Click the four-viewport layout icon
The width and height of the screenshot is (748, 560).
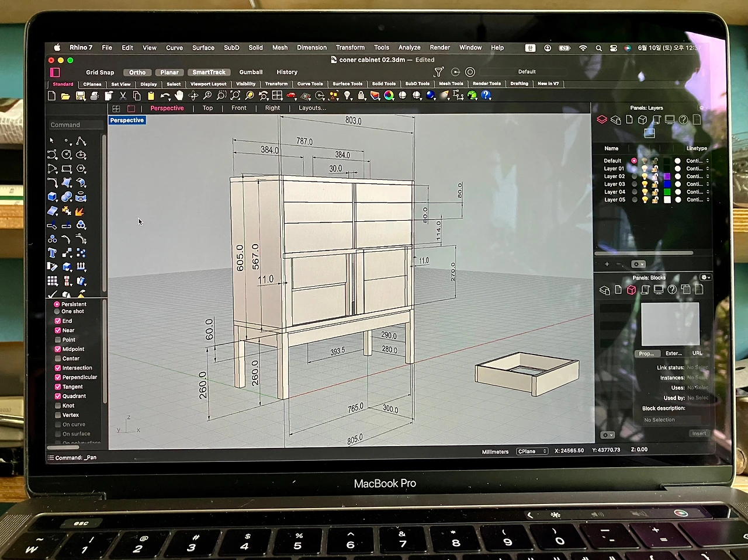pos(116,109)
